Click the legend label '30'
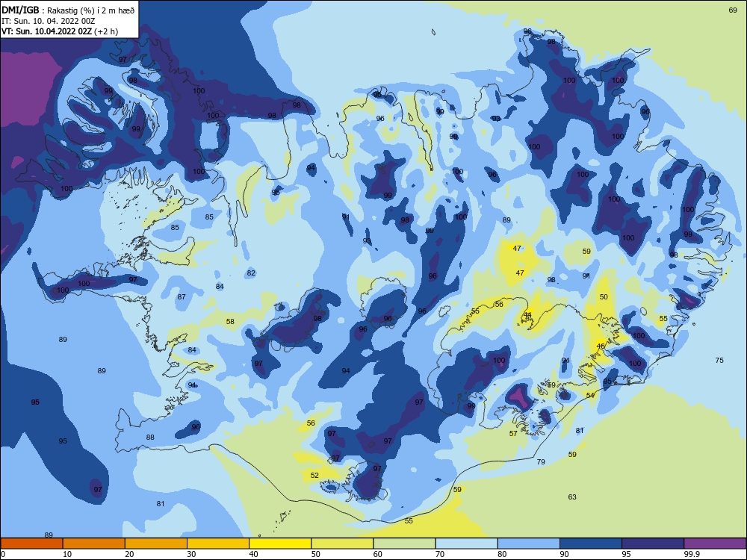 point(191,554)
